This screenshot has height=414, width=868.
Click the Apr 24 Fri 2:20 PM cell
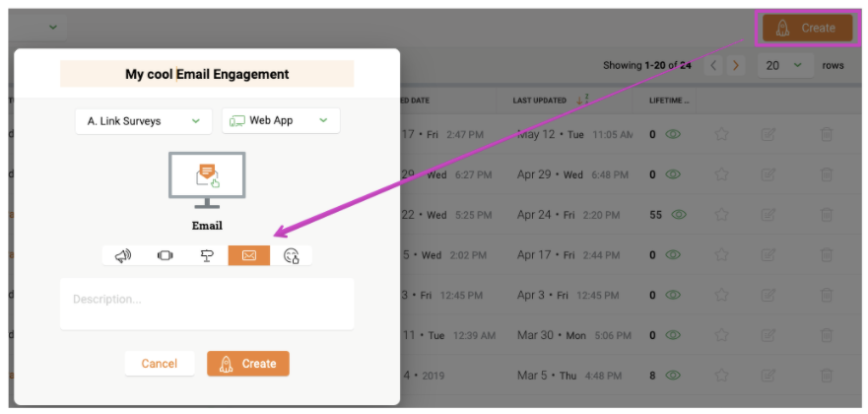pos(568,215)
